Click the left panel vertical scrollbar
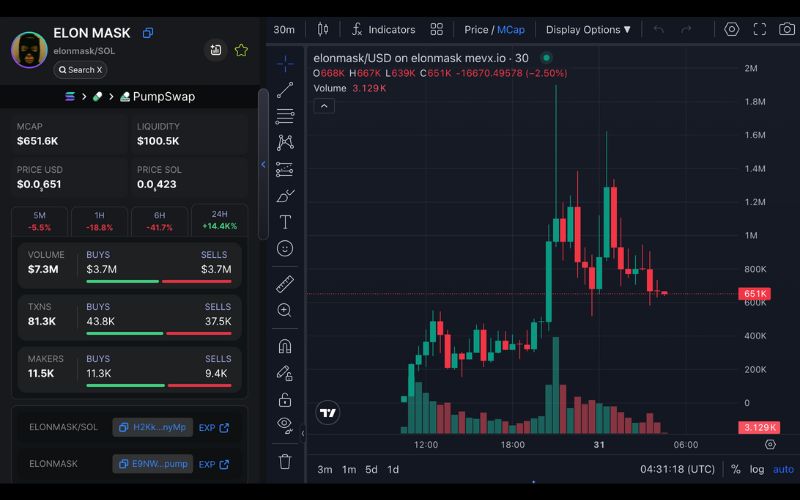This screenshot has width=800, height=500. pos(263,163)
